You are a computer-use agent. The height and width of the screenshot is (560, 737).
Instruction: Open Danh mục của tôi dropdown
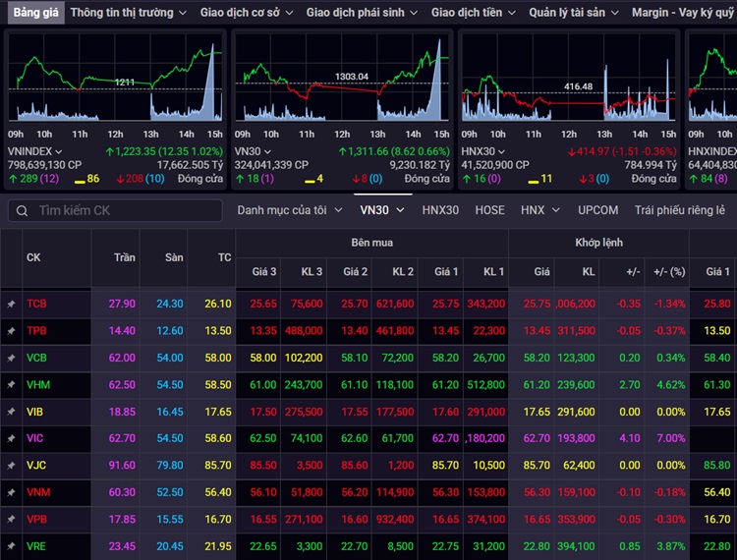point(290,210)
